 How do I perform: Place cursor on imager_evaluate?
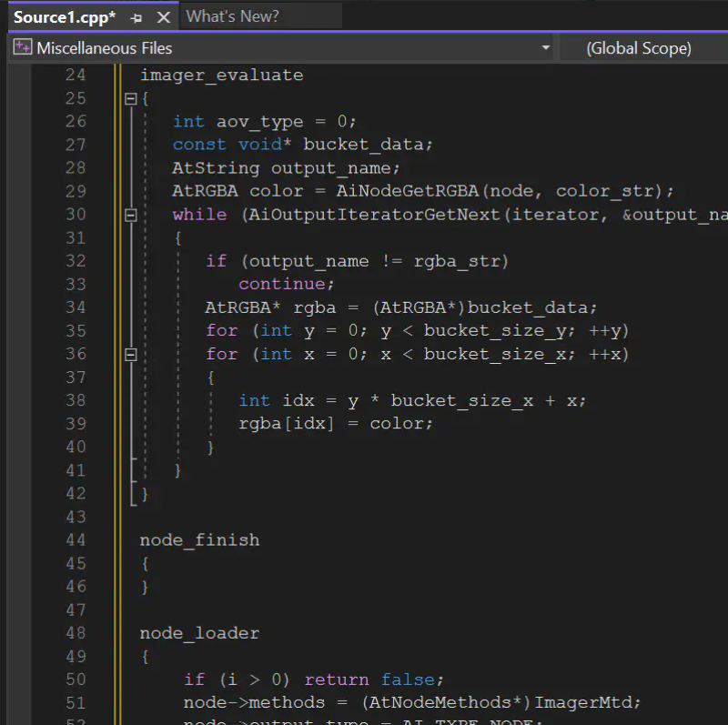[x=222, y=76]
